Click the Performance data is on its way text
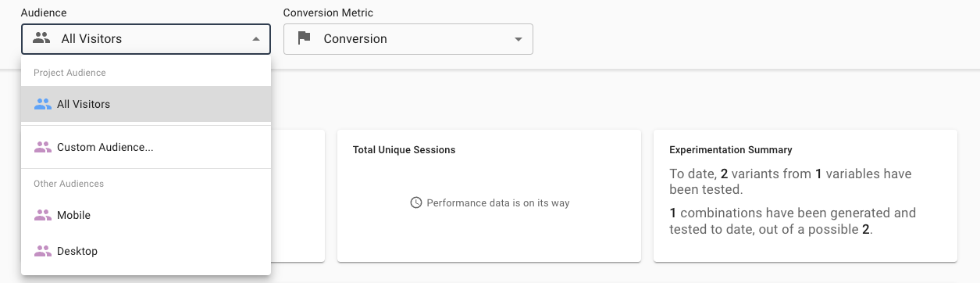This screenshot has height=283, width=980. [498, 202]
